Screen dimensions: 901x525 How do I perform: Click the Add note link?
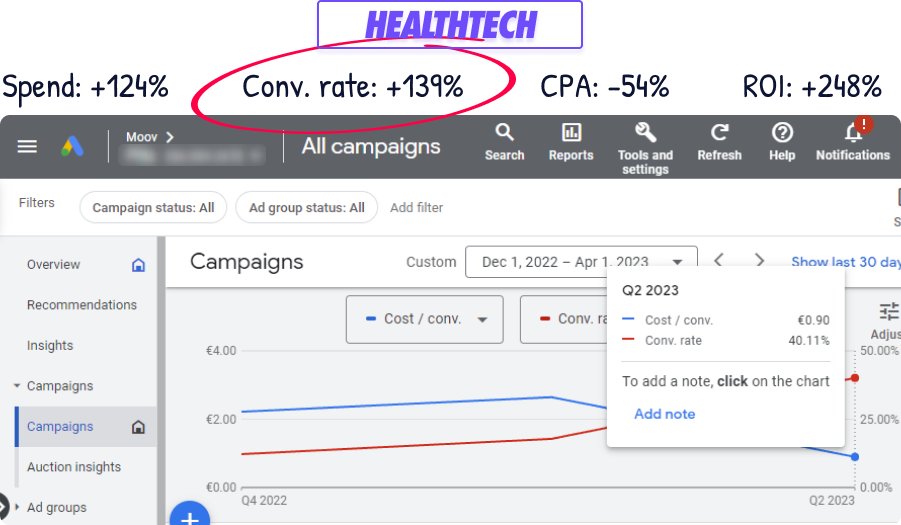(664, 414)
